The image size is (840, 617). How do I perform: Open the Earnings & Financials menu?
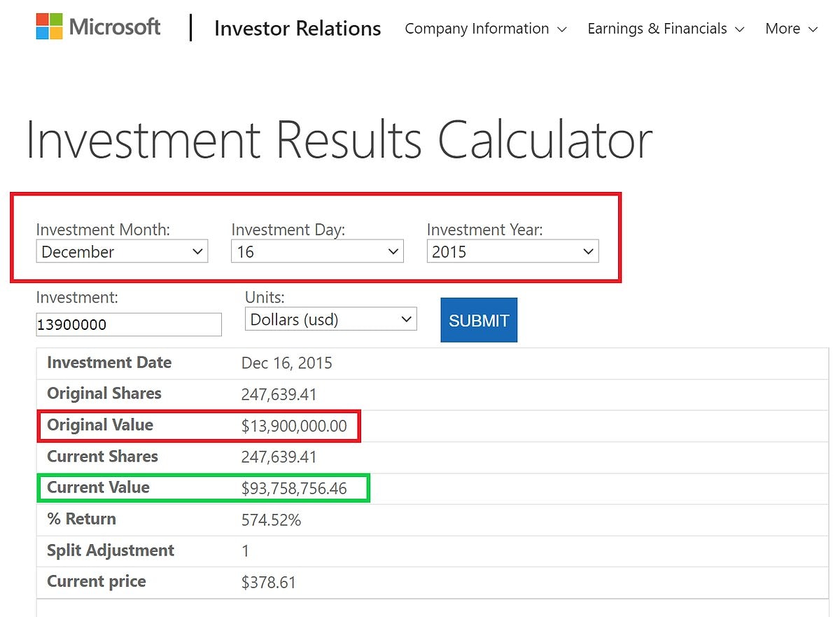tap(665, 29)
